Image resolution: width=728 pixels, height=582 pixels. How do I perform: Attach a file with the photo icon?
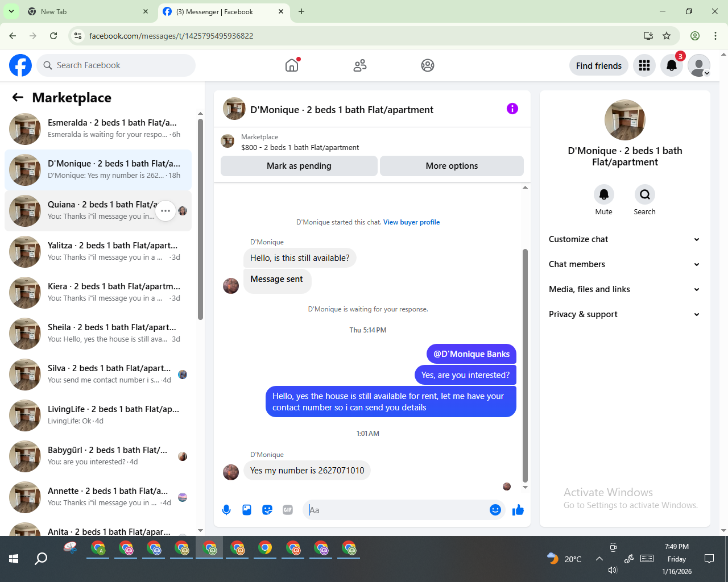click(247, 510)
